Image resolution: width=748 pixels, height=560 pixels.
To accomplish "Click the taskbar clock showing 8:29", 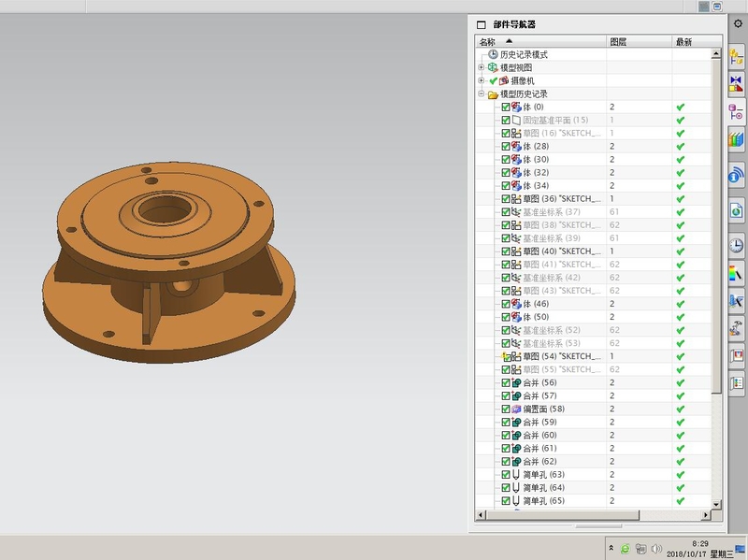I will click(x=699, y=543).
